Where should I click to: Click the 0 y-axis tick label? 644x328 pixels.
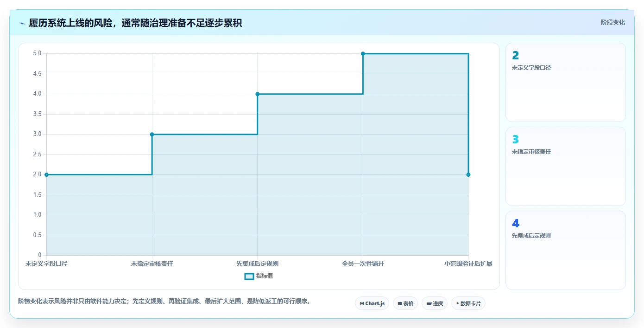click(40, 255)
